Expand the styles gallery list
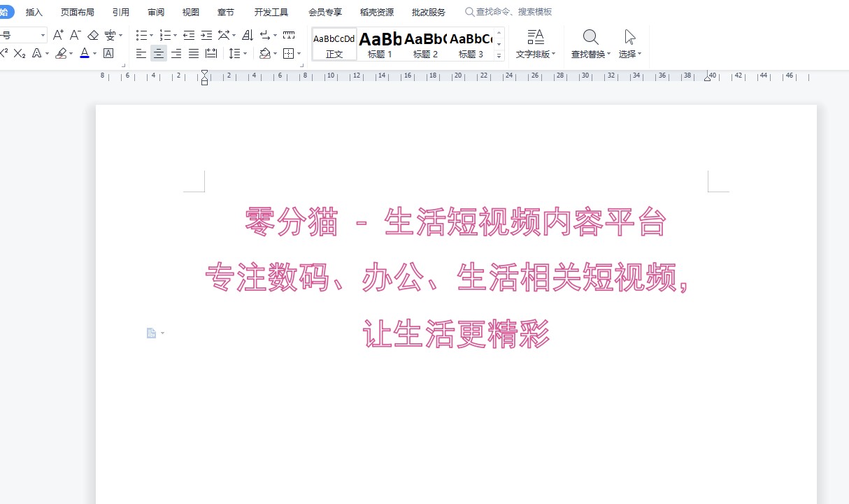The image size is (849, 504). pos(499,56)
